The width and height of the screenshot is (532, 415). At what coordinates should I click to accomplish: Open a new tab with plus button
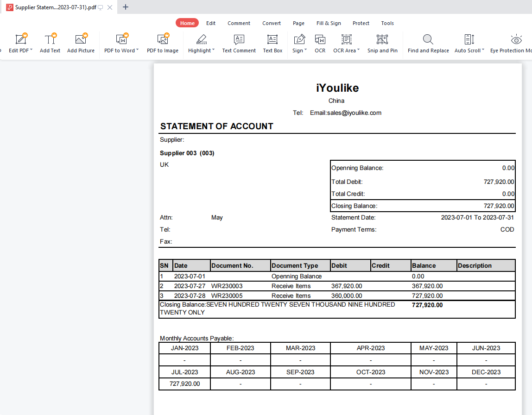click(x=126, y=7)
